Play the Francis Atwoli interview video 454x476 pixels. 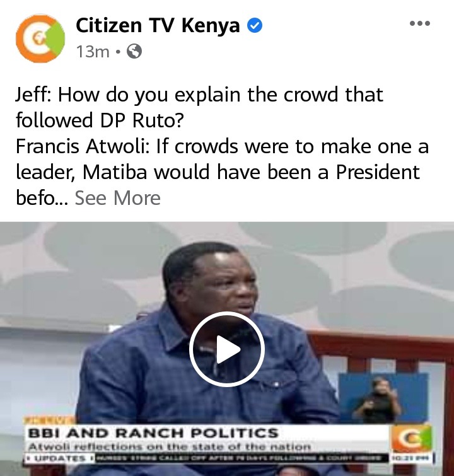click(x=227, y=349)
